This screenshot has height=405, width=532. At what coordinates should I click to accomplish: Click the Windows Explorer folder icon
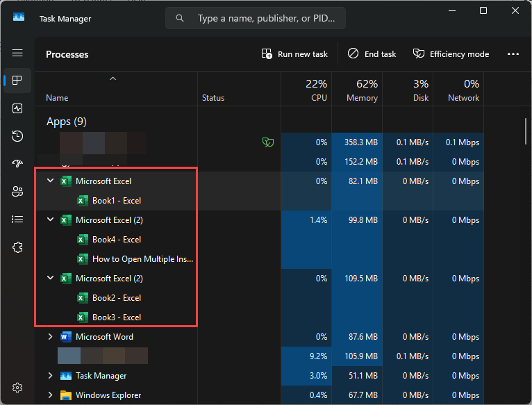click(66, 395)
